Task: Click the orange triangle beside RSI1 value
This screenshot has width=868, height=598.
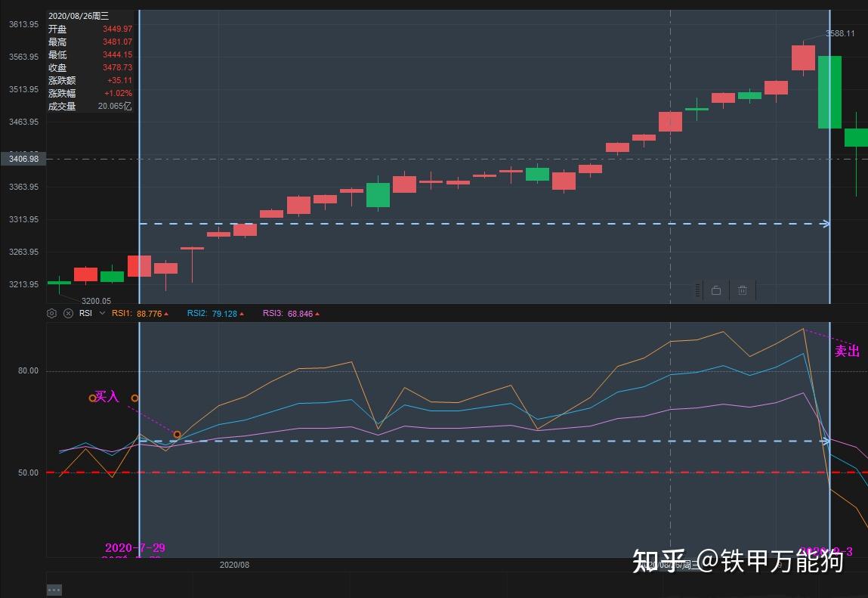Action: click(167, 313)
